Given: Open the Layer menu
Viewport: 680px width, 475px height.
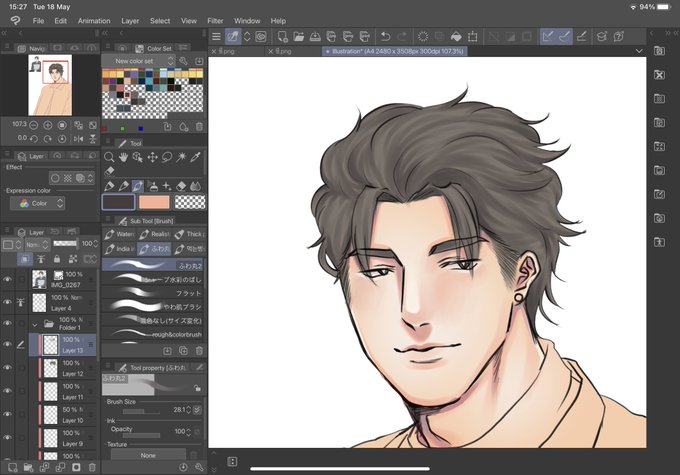Looking at the screenshot, I should (130, 21).
